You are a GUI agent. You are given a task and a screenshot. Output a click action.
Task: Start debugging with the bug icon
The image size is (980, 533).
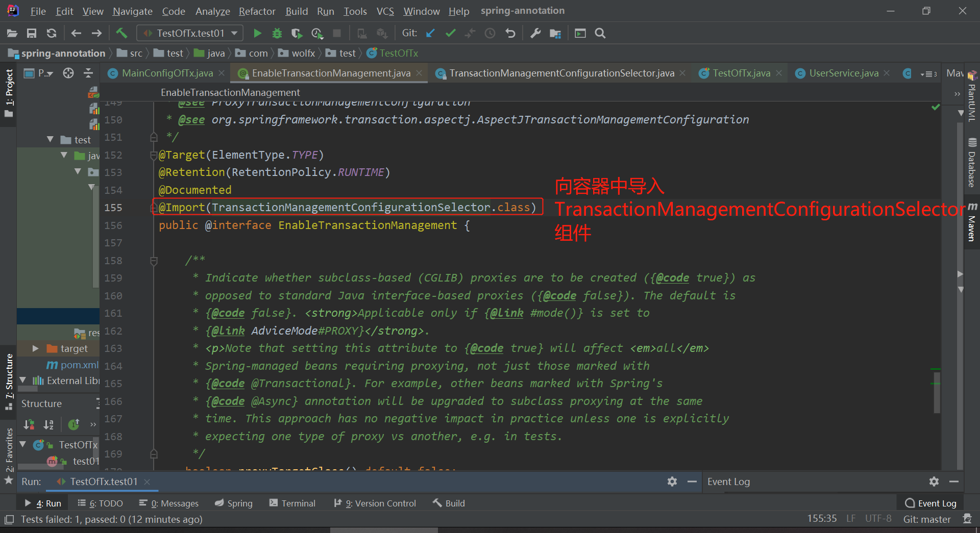click(x=277, y=33)
